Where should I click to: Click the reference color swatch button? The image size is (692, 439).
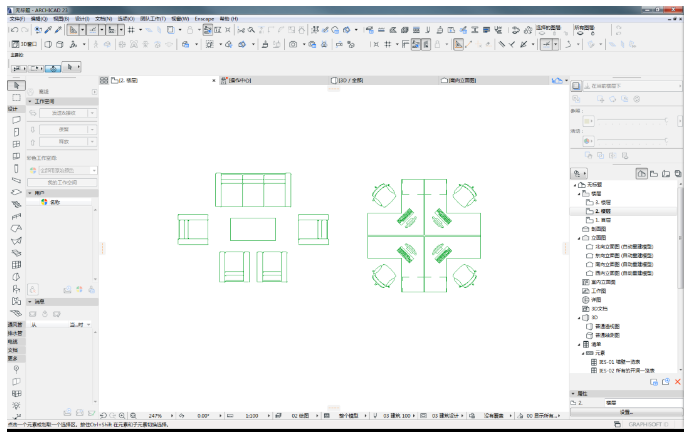coord(588,120)
